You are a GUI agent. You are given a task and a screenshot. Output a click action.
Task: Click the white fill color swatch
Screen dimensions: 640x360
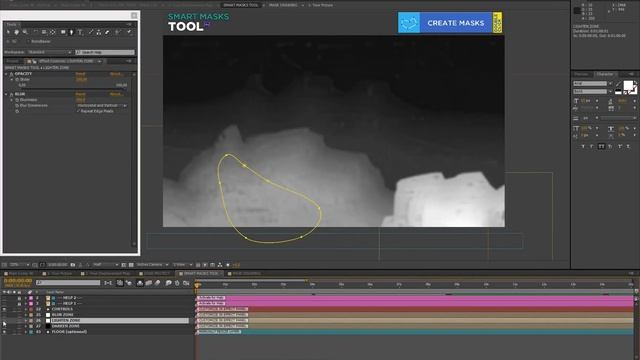(628, 85)
